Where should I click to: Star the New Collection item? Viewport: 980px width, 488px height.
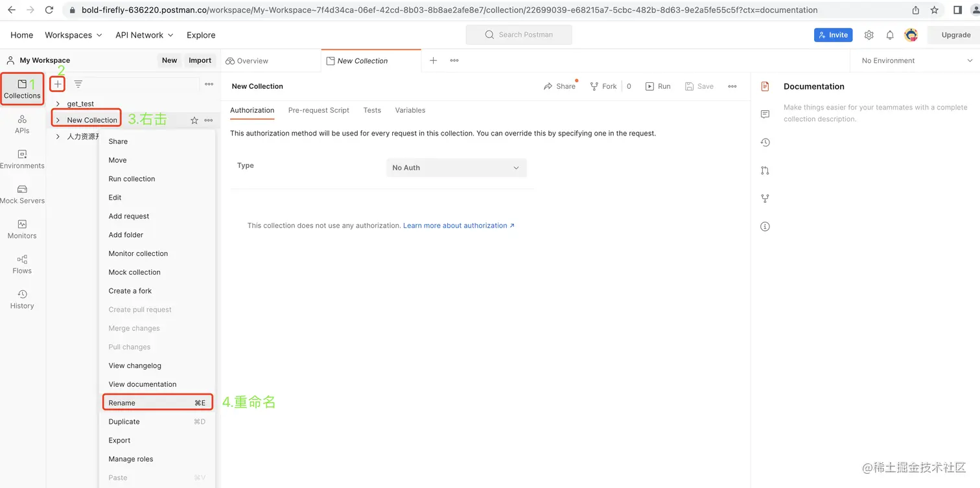click(194, 121)
